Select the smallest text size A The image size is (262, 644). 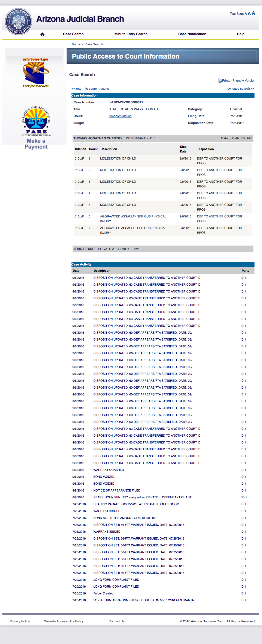coord(246,14)
